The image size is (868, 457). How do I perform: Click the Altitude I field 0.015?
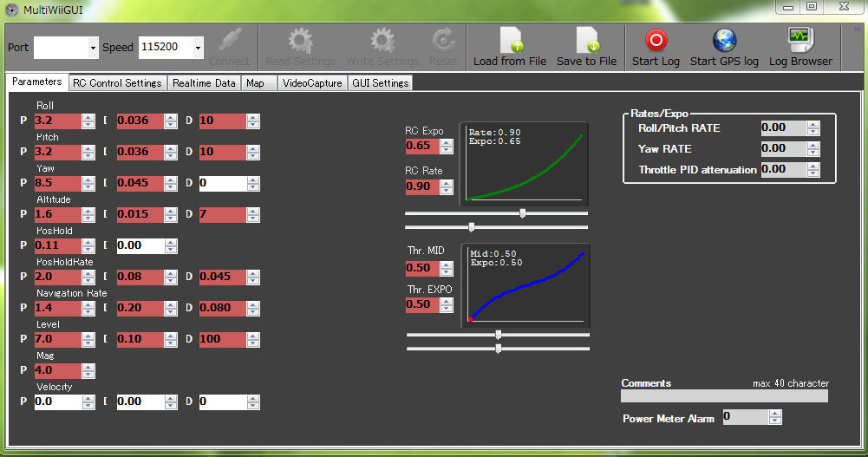click(140, 214)
